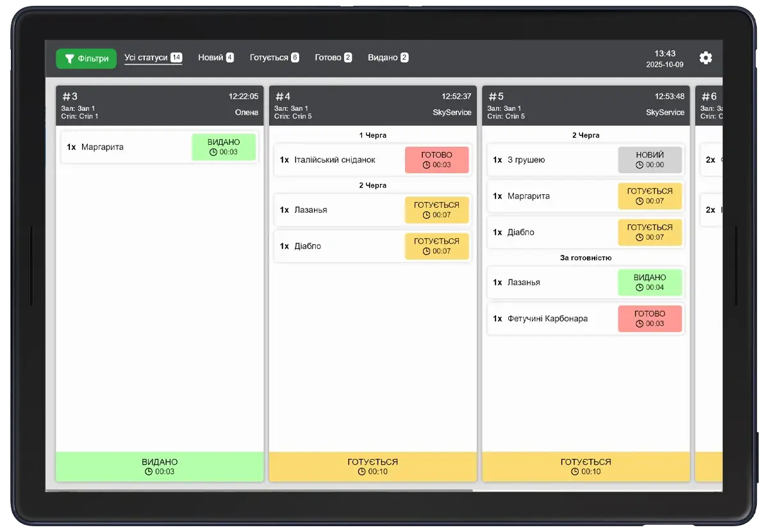Screen dimensions: 769x532
Task: Toggle the Новий status filter
Action: [216, 57]
